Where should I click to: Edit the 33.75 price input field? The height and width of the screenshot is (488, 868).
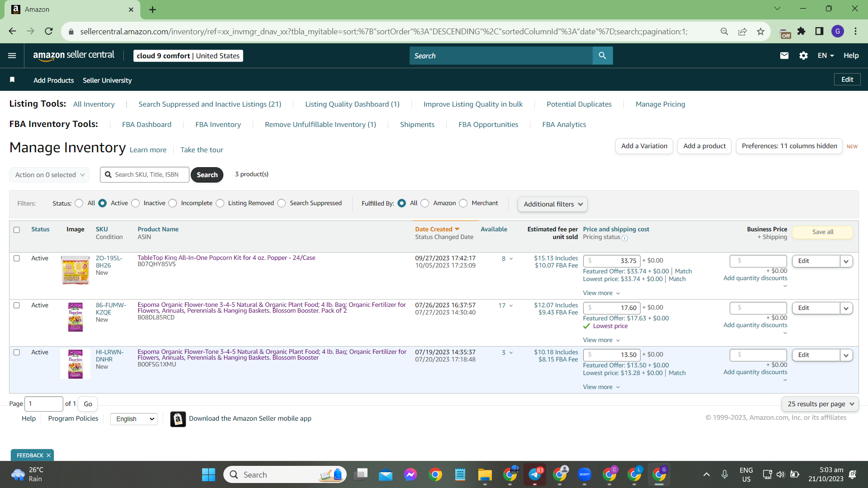[612, 261]
